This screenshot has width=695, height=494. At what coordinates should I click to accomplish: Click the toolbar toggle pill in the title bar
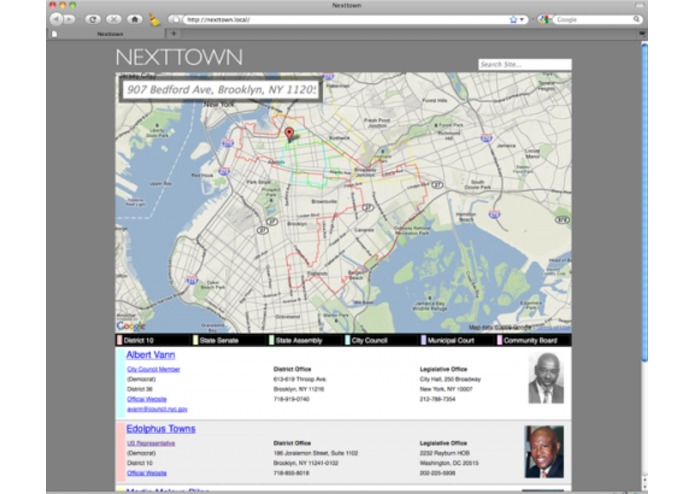click(639, 5)
